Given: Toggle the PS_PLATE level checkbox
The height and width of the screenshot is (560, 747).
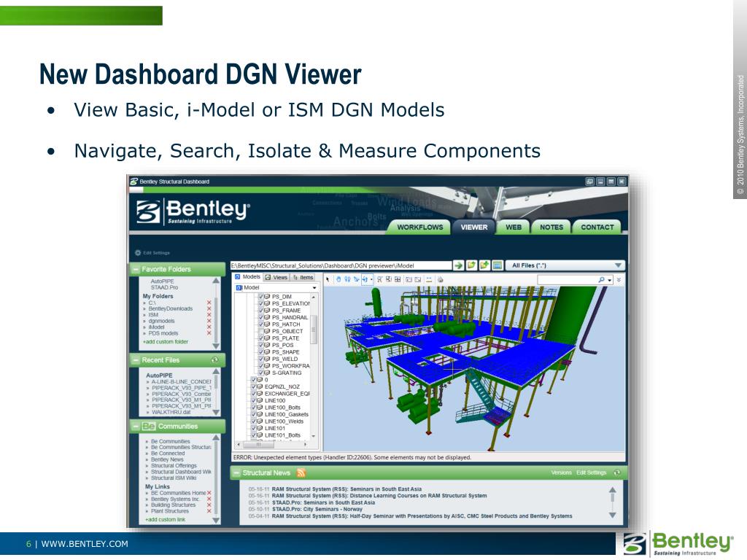Looking at the screenshot, I should (x=261, y=338).
